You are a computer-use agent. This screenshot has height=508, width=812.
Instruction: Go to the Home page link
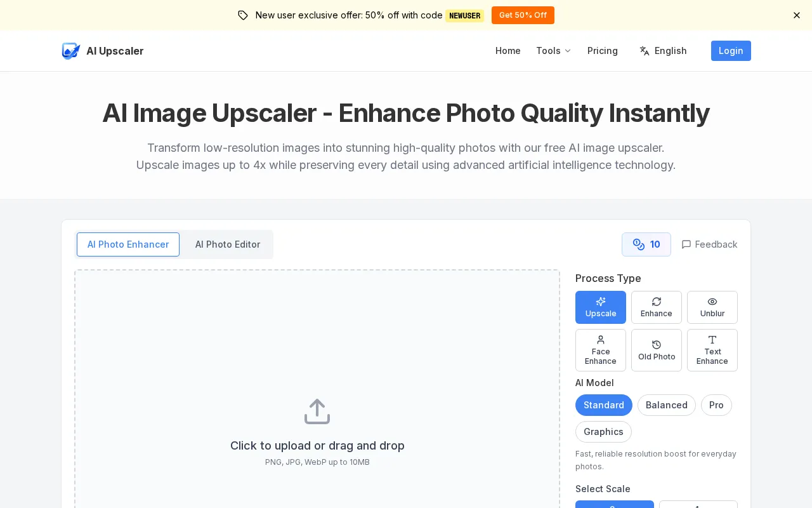(x=507, y=51)
